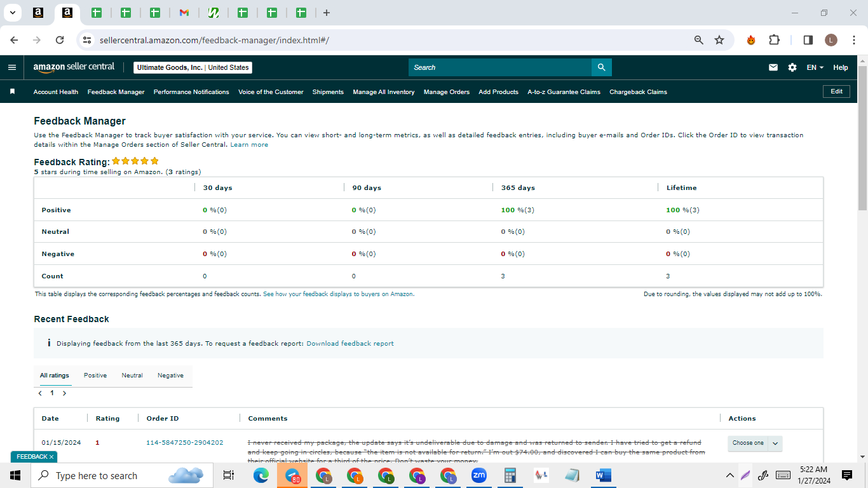Click the Edit navigation button

(x=836, y=91)
